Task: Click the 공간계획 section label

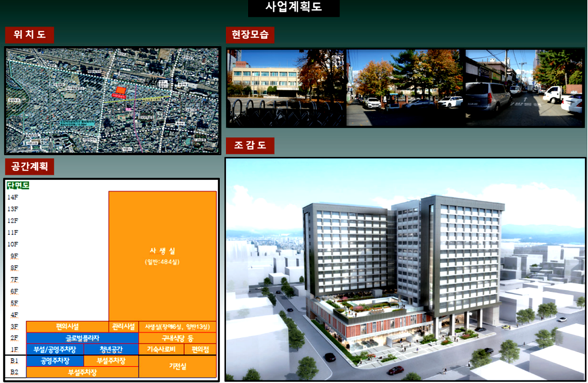Action: coord(29,166)
